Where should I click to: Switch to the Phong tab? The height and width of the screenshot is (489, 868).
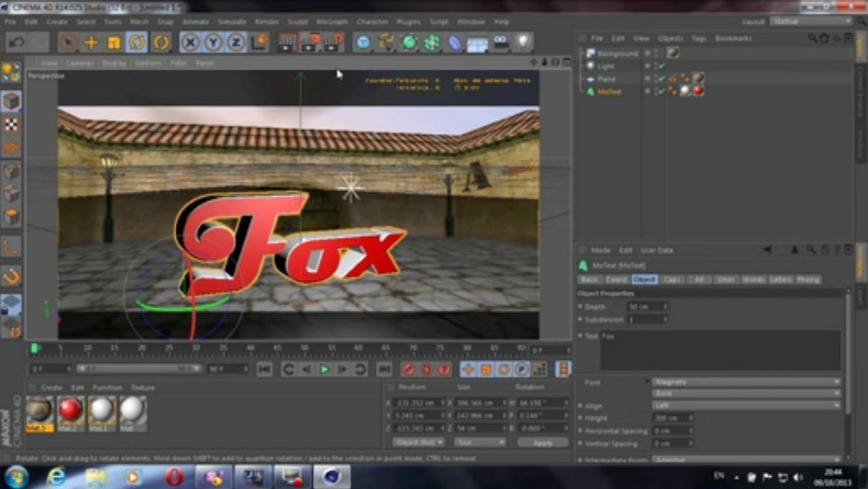click(808, 279)
